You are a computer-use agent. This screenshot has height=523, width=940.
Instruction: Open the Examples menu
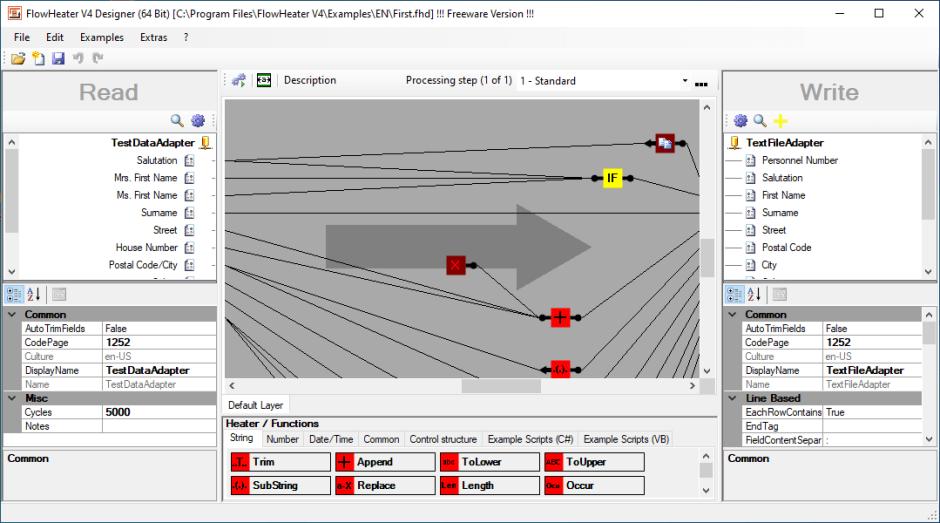102,37
